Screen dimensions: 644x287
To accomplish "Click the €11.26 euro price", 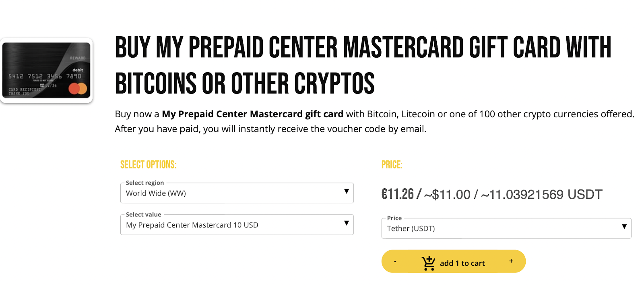I will click(397, 194).
